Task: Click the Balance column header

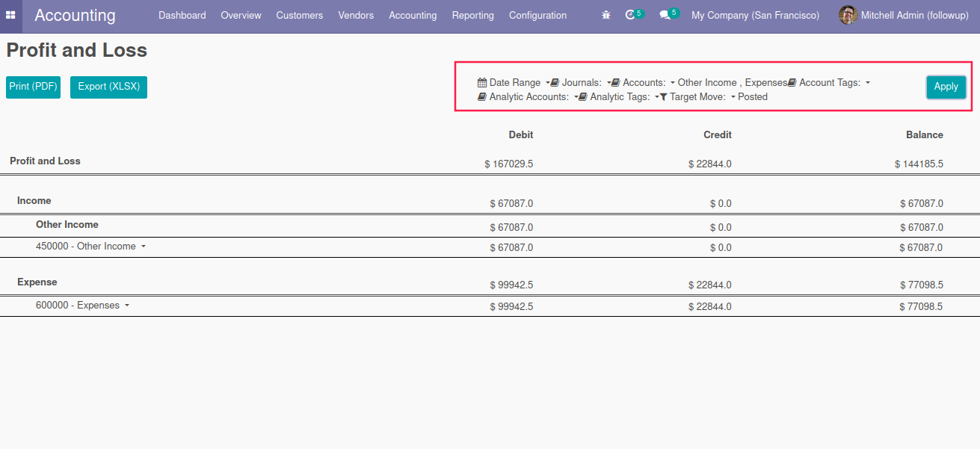Action: pyautogui.click(x=925, y=134)
